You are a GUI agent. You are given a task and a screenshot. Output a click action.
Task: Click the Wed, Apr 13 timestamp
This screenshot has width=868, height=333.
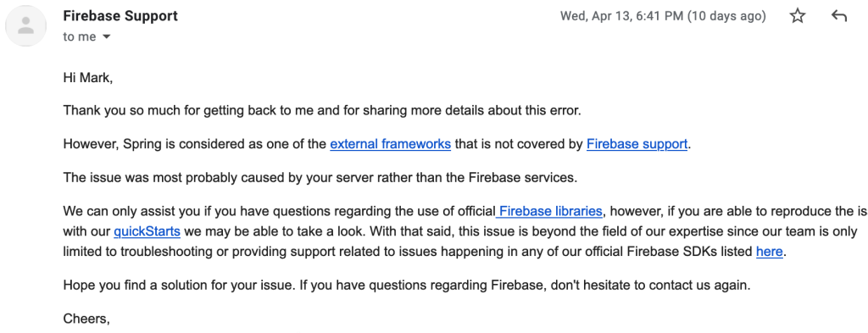coord(663,16)
